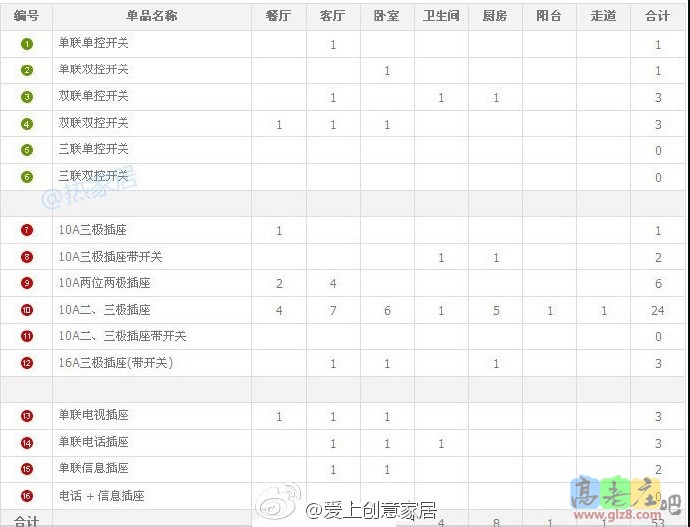690x527 pixels.
Task: Click the 卫生间 column header
Action: tap(441, 16)
